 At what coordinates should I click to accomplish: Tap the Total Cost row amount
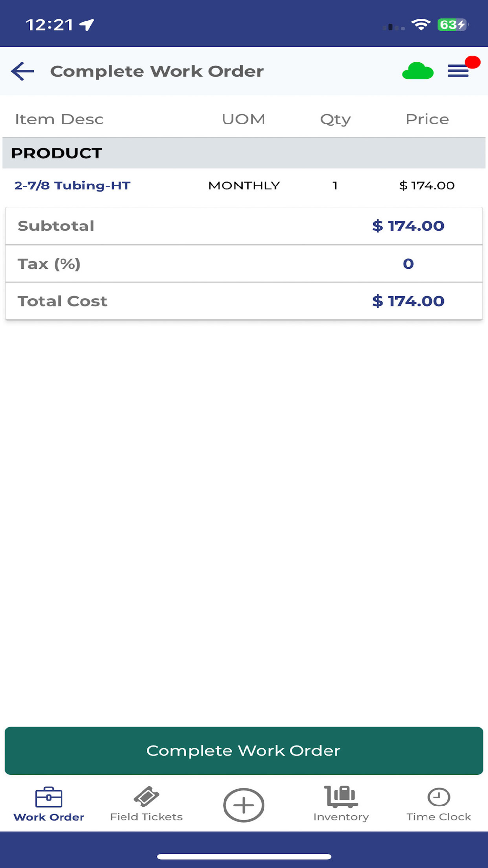point(408,301)
